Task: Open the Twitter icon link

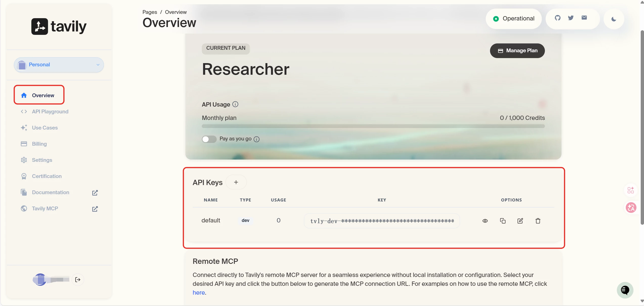Action: tap(571, 18)
